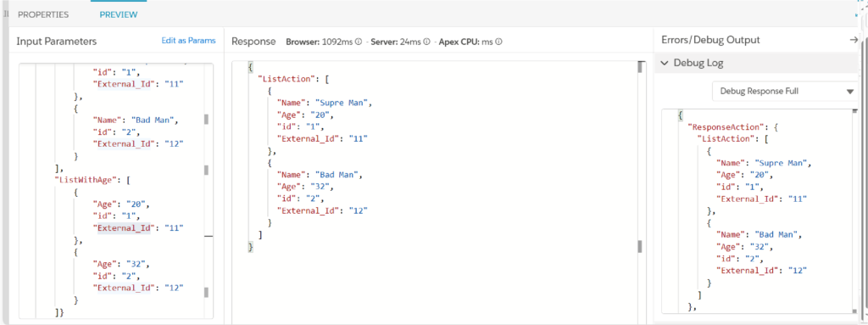
Task: Click "Bad Man" value in Debug Log
Action: pos(776,235)
